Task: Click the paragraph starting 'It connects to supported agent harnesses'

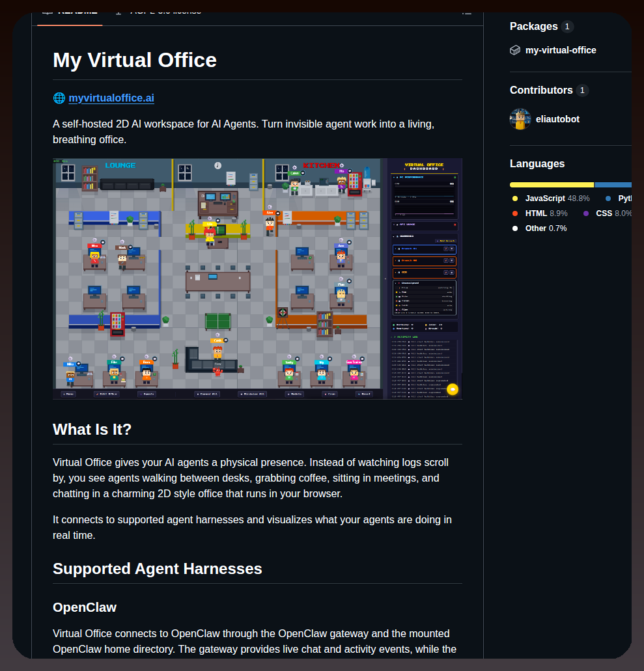Action: pos(252,528)
